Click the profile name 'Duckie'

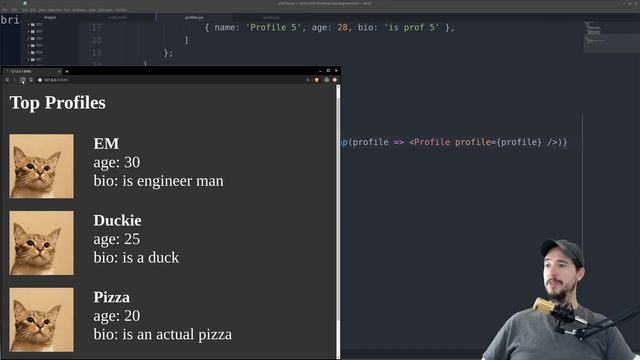[x=118, y=220]
